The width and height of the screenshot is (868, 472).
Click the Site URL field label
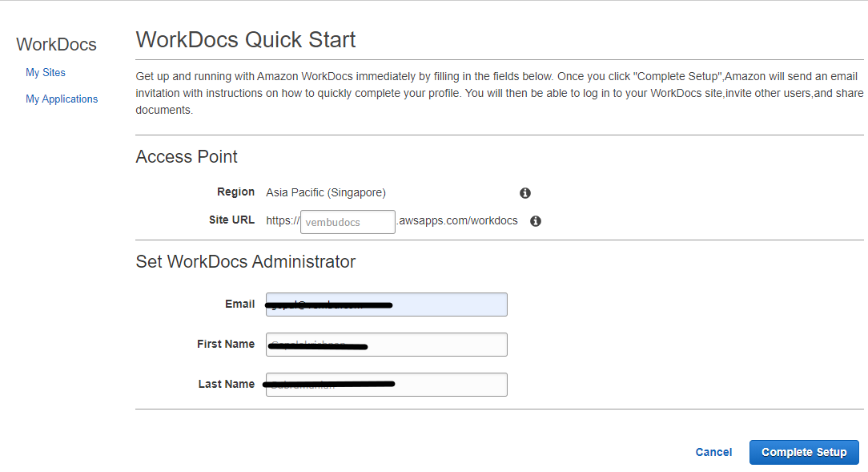pos(232,220)
